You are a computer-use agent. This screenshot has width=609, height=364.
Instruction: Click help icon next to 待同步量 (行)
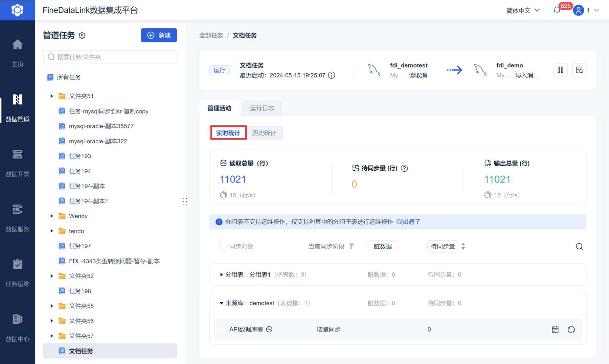click(x=404, y=168)
